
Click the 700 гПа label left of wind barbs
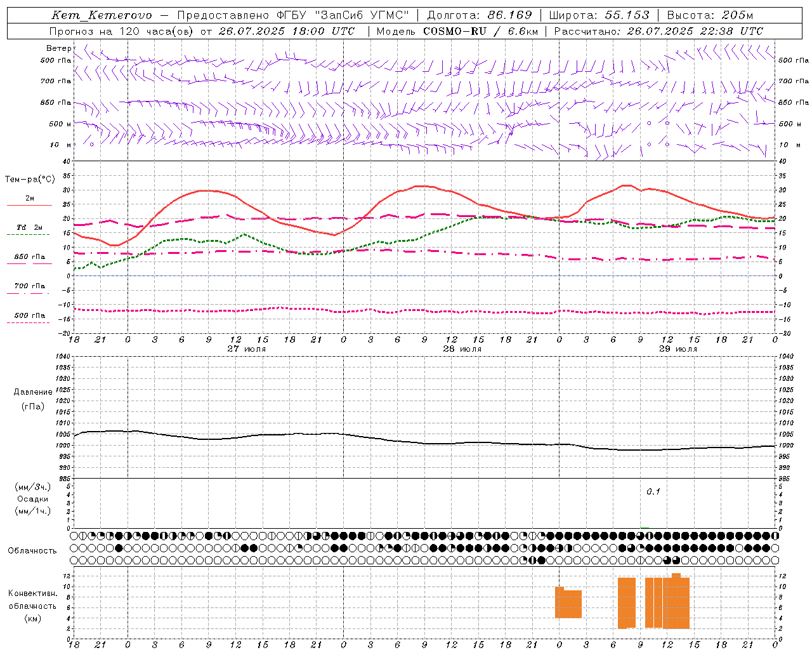pyautogui.click(x=56, y=81)
